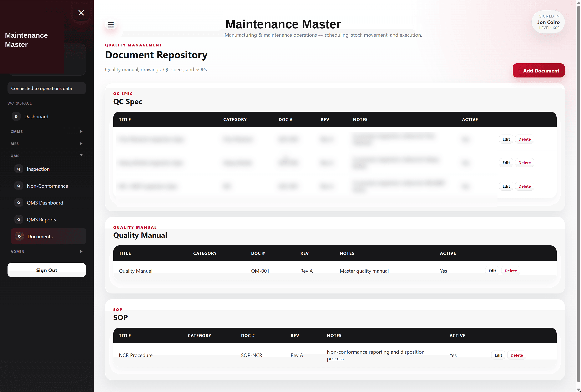Select Documents in the sidebar
Image resolution: width=581 pixels, height=392 pixels.
48,236
